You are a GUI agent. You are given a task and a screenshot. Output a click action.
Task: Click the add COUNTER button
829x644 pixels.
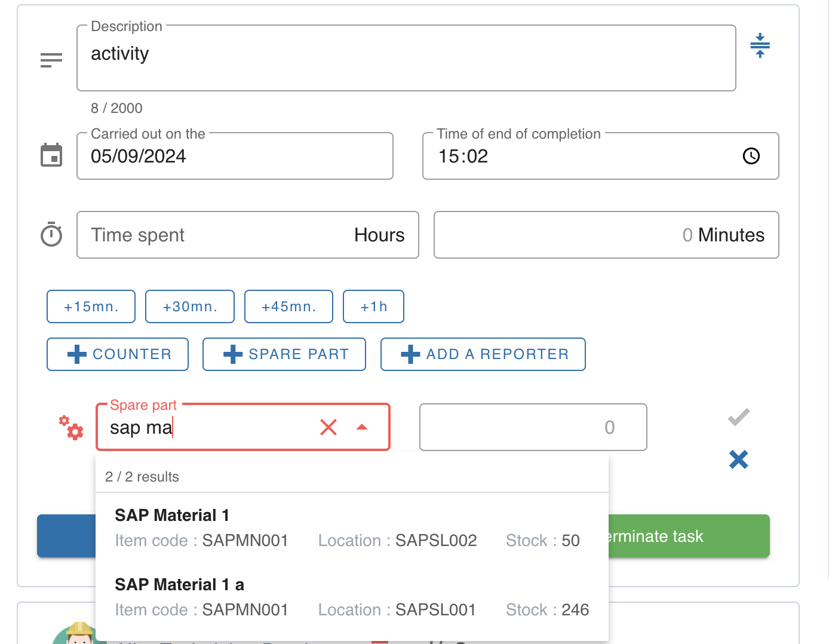[x=118, y=354]
